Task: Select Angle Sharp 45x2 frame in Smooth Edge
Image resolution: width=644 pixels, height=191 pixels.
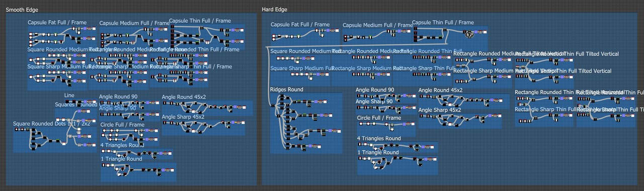Action: point(183,116)
